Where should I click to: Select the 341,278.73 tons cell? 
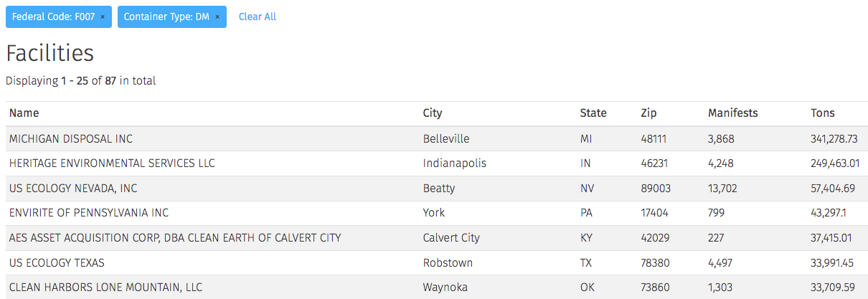(834, 138)
